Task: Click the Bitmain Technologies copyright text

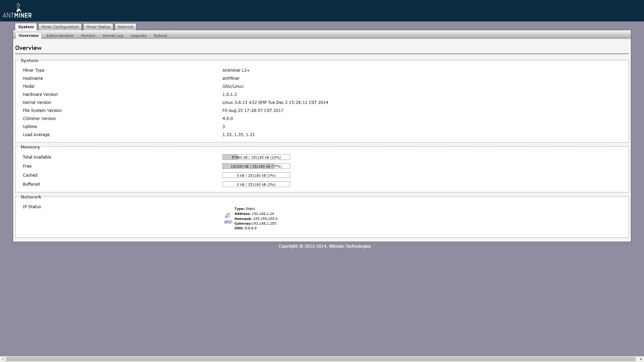Action: 325,246
